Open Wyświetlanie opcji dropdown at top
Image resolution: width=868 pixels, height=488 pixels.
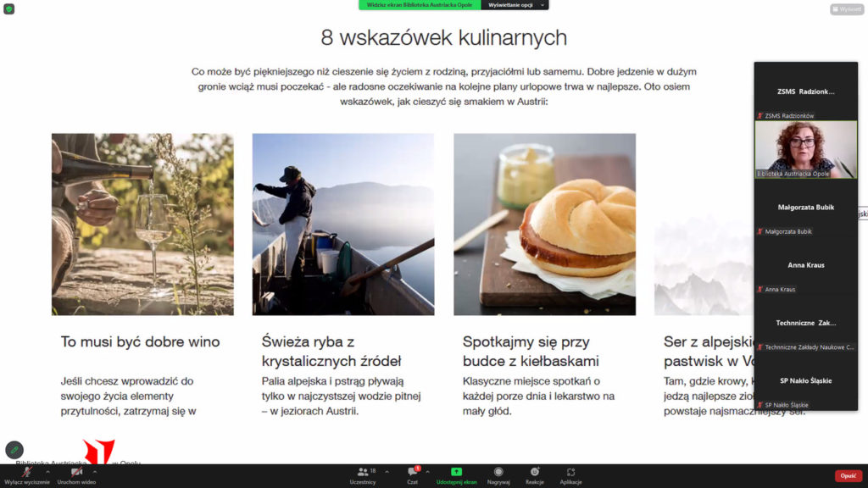click(515, 5)
